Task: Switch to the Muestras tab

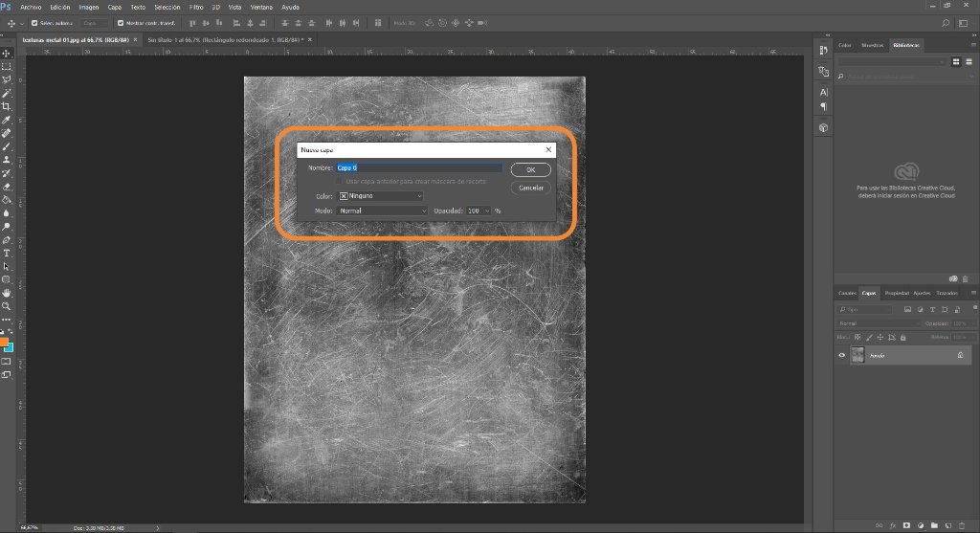Action: coord(873,45)
